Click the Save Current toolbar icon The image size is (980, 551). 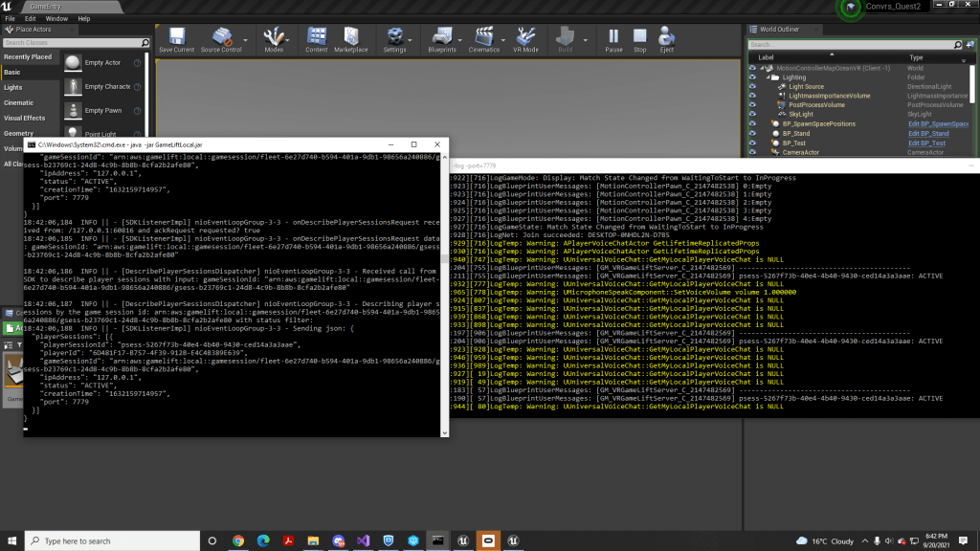coord(176,38)
